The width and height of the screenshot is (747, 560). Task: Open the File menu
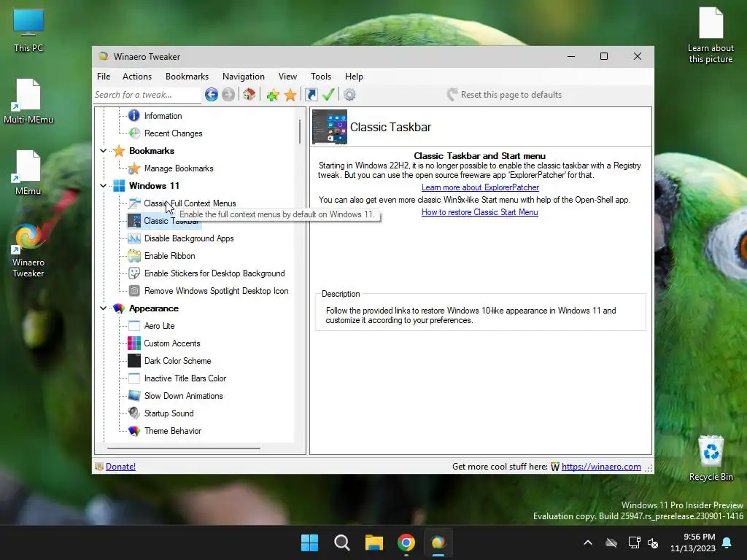pyautogui.click(x=104, y=77)
